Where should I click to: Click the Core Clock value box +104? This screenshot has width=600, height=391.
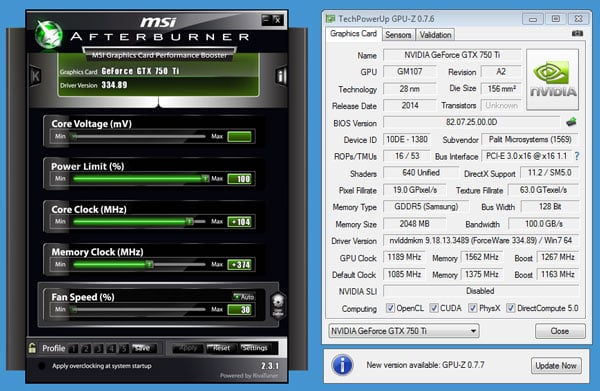(240, 222)
